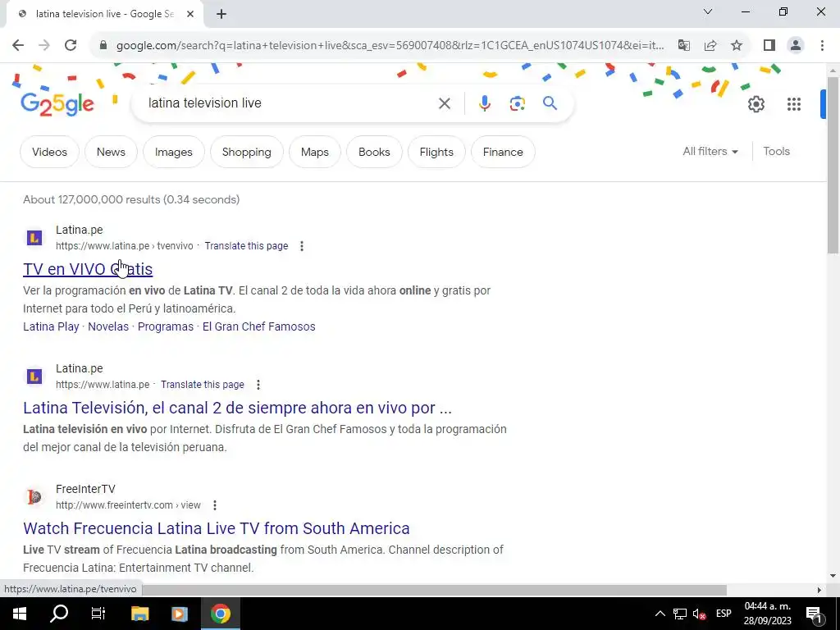Open the translate page icon in address bar
The image size is (840, 630).
point(683,45)
